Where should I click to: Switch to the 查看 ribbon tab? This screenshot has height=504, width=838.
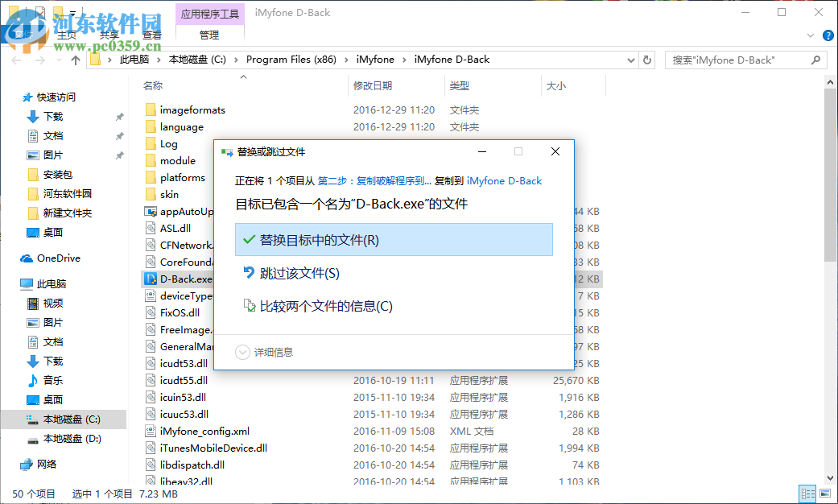tap(152, 35)
